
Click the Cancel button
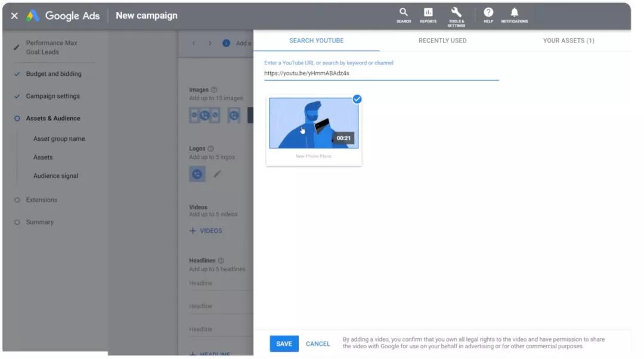tap(317, 344)
